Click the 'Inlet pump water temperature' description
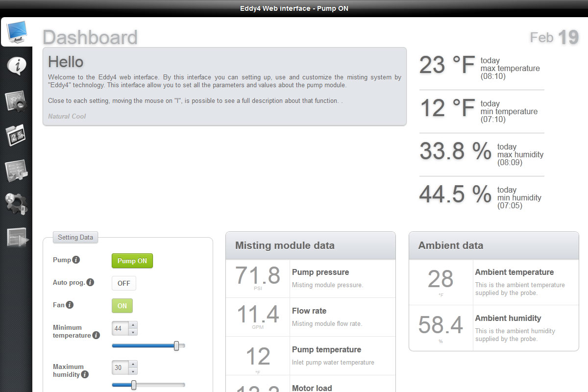 (x=333, y=363)
